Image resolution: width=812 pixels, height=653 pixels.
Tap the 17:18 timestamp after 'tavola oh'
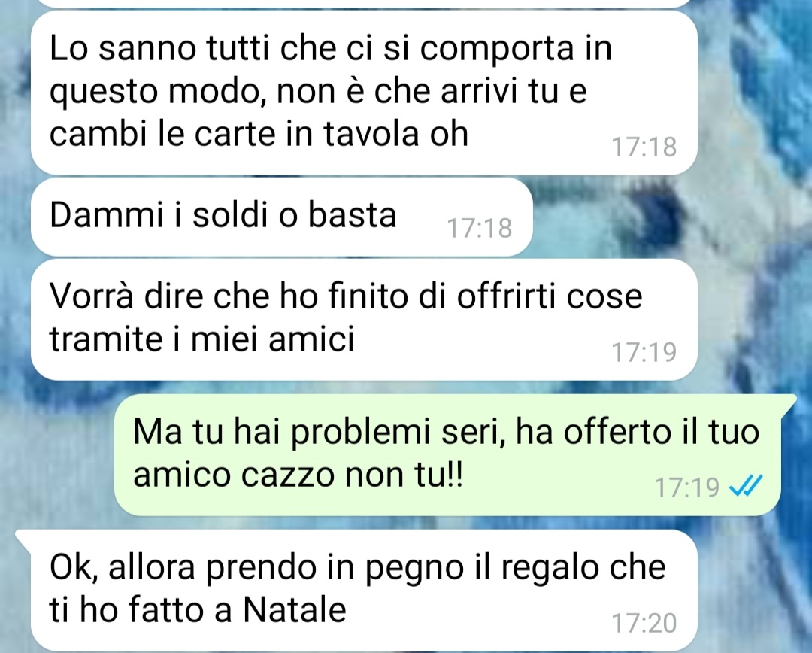644,147
